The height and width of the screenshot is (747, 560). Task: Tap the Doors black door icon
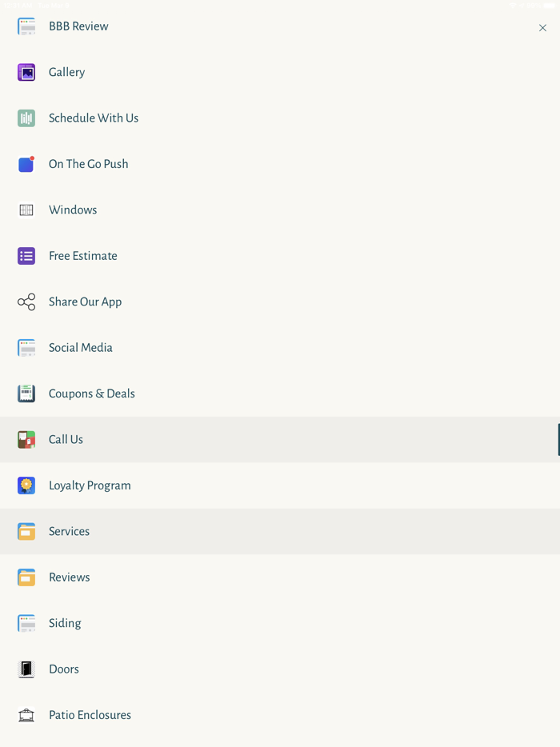[26, 669]
